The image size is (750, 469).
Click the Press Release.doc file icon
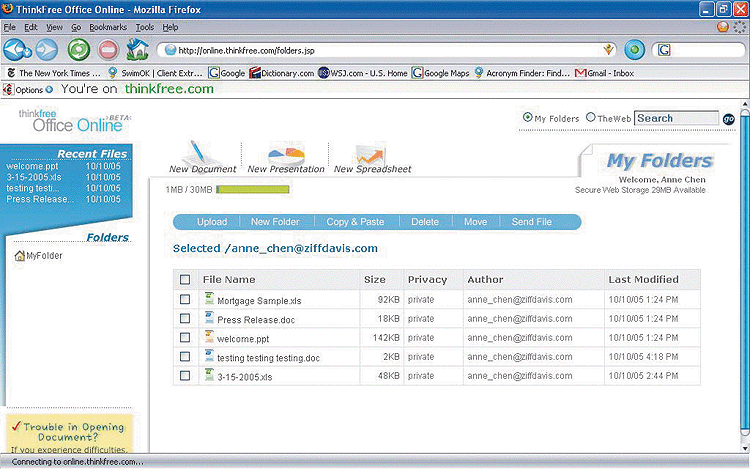pyautogui.click(x=209, y=318)
